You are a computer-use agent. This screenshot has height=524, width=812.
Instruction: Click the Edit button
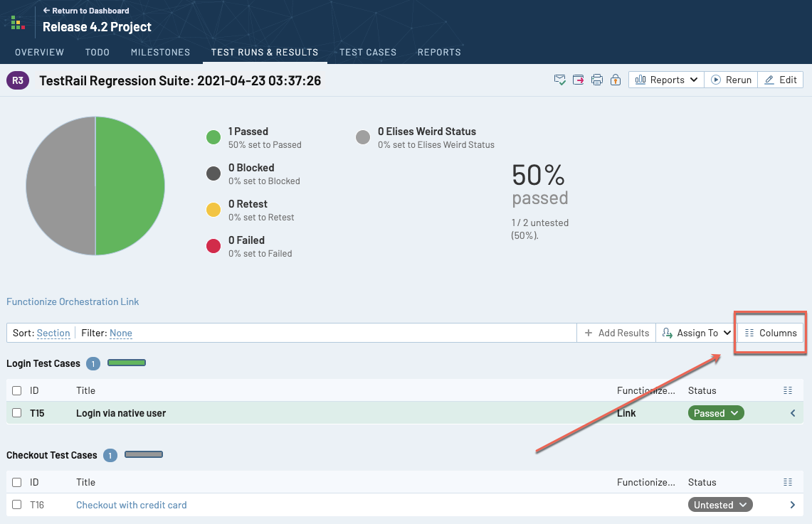point(781,80)
